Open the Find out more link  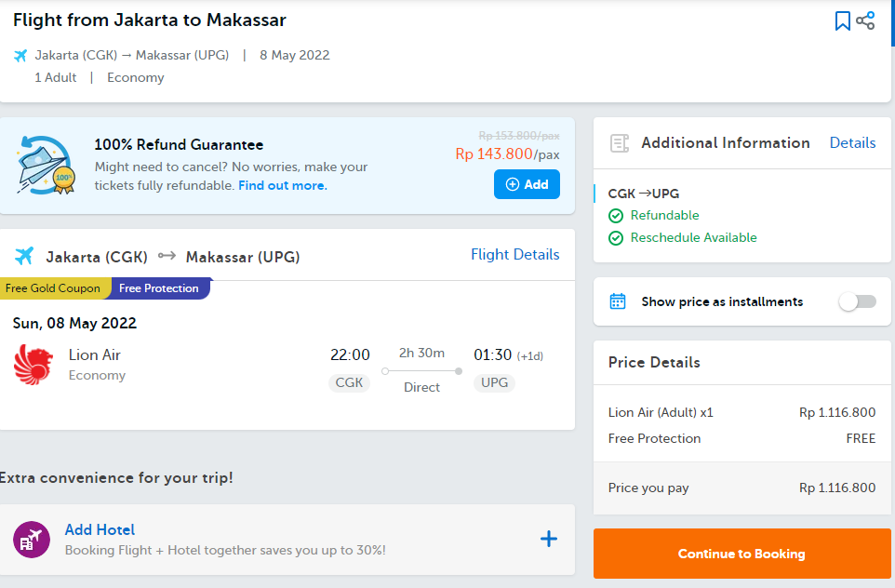click(x=283, y=185)
